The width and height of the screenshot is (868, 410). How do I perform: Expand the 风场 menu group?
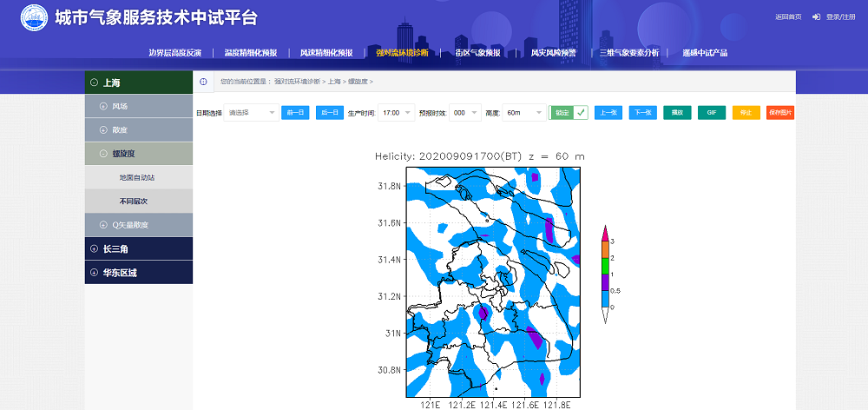139,106
